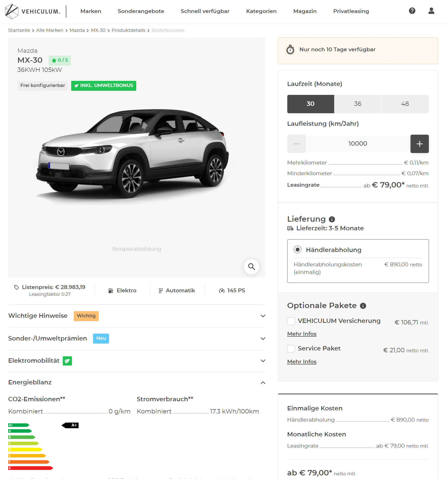Click the delivery truck icon beside Lieferzeit
The height and width of the screenshot is (479, 448).
tap(290, 229)
